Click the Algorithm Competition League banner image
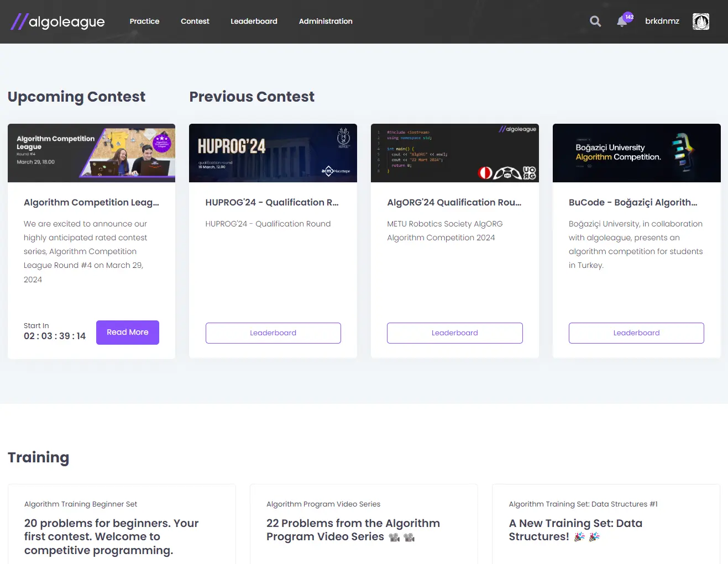Screen dimensions: 728x564 [91, 153]
